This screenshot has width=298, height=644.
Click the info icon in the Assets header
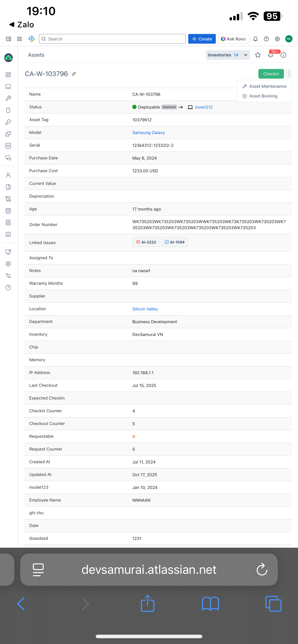(283, 55)
